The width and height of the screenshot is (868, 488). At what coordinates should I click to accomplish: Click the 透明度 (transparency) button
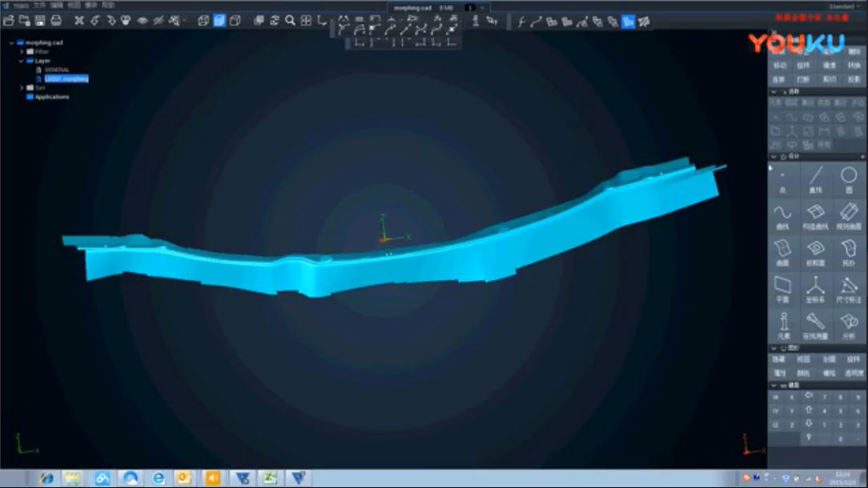point(854,373)
